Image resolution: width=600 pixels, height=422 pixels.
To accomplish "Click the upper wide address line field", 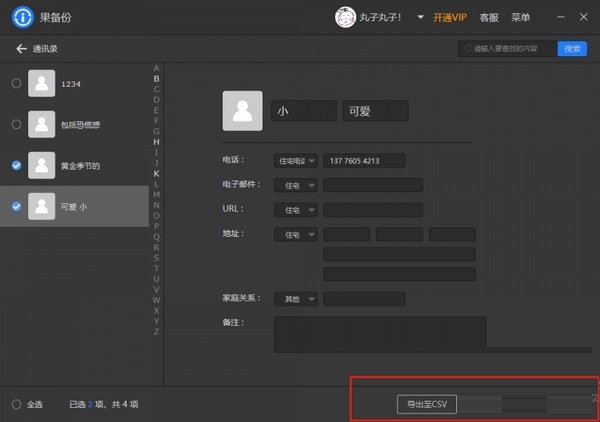I will click(399, 254).
